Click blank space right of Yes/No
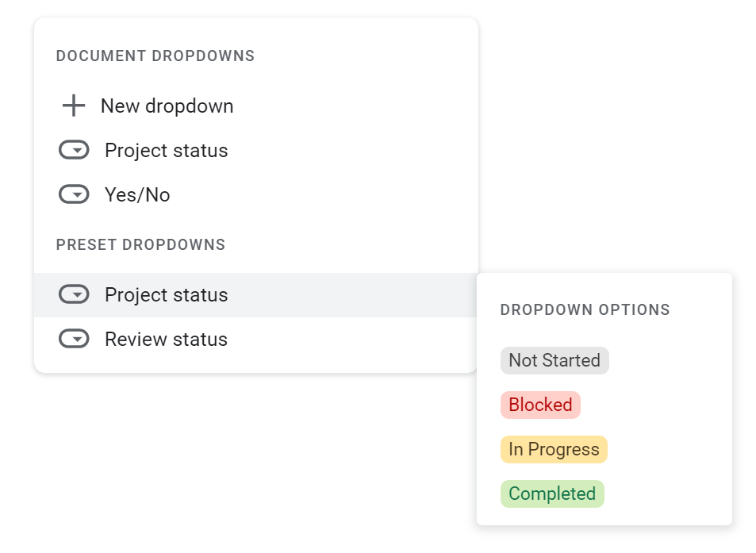 tap(317, 195)
